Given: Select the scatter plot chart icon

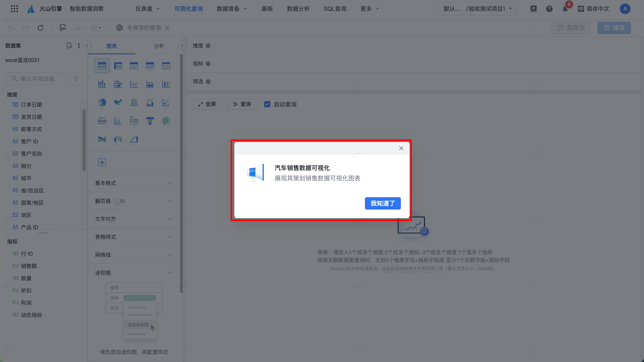Looking at the screenshot, I should coord(166,102).
